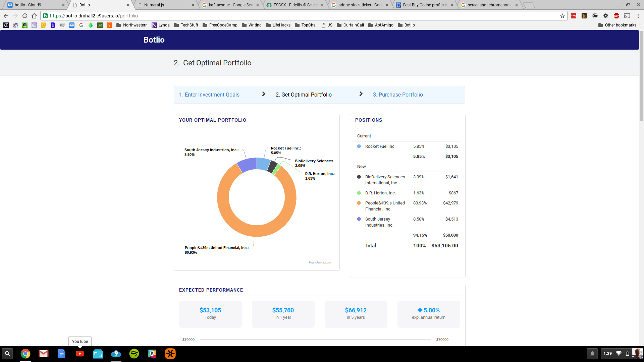The image size is (644, 362).
Task: Launch YouTube from the shelf
Action: tap(80, 354)
